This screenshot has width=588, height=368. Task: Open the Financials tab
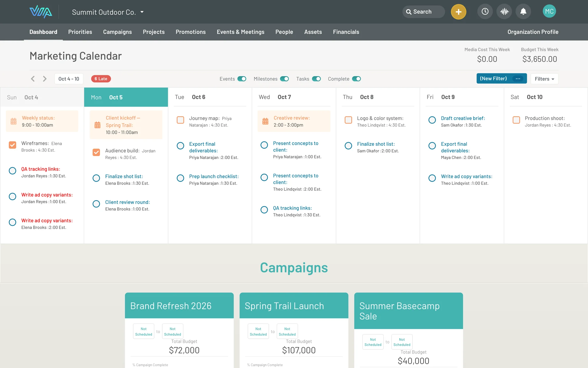[x=346, y=32]
